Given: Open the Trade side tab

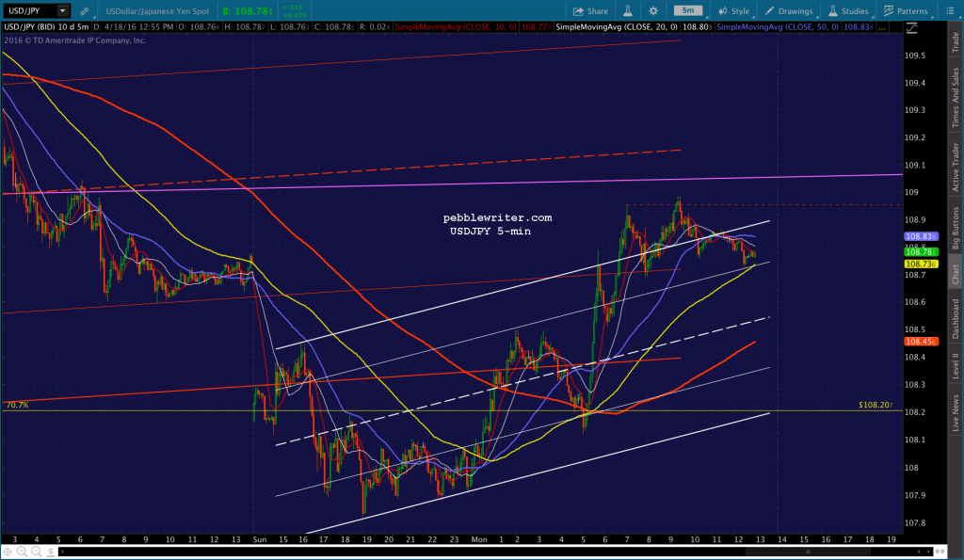Looking at the screenshot, I should pyautogui.click(x=956, y=41).
